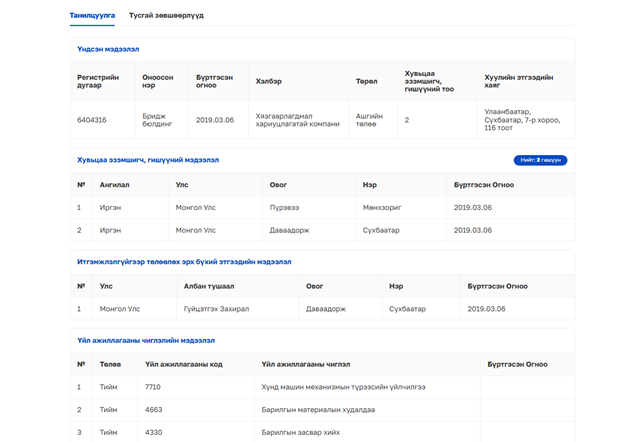
Task: Switch to the Танилцуулга tab
Action: 92,16
